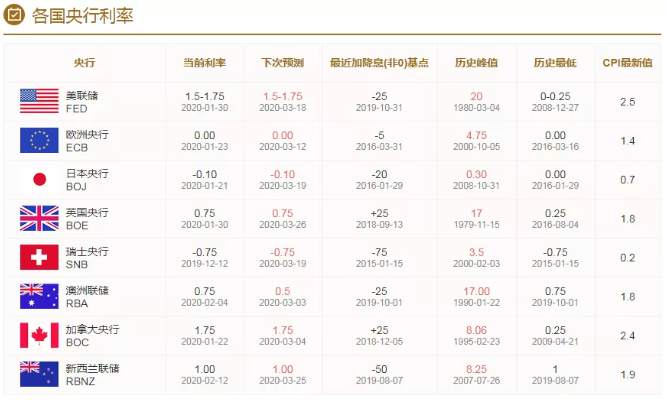Click the New Zealand flag in RBNZ row

[39, 374]
